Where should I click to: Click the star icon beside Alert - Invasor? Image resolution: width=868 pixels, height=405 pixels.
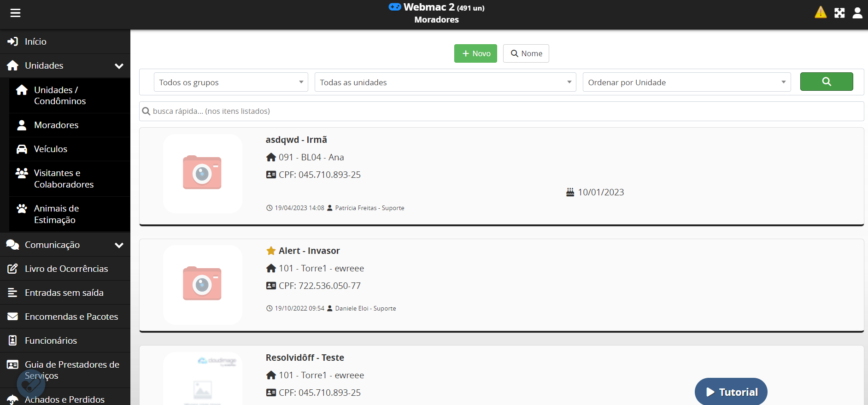click(271, 251)
